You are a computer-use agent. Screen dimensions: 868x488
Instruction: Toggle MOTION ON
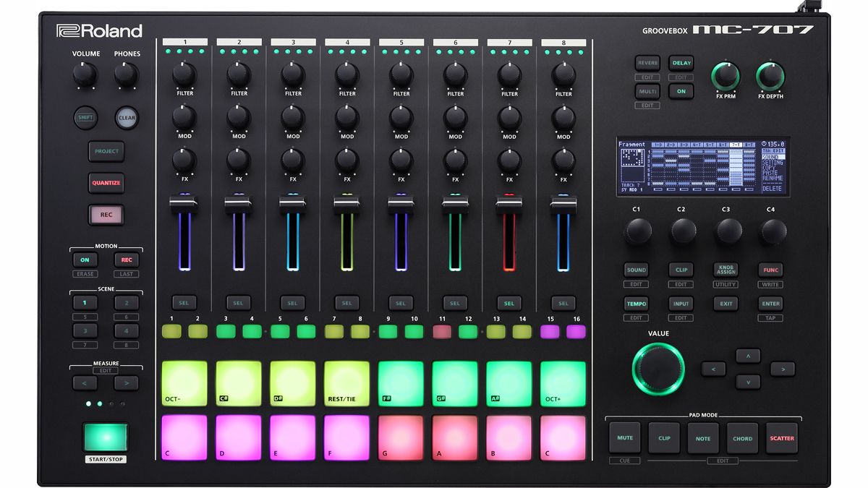(85, 260)
